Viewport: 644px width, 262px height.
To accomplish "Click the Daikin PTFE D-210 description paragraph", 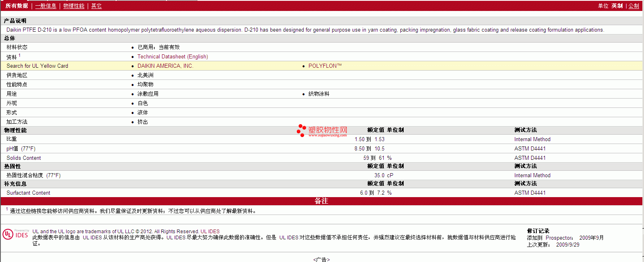I will pyautogui.click(x=305, y=30).
